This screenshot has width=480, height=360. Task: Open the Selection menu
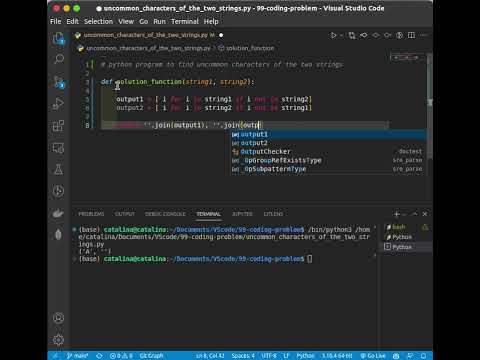pos(98,21)
